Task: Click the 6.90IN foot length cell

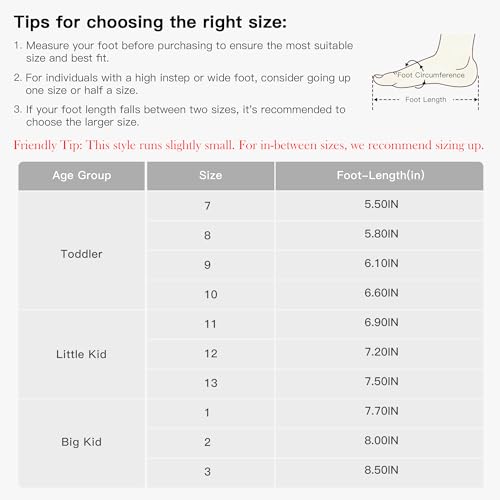Action: pyautogui.click(x=380, y=323)
